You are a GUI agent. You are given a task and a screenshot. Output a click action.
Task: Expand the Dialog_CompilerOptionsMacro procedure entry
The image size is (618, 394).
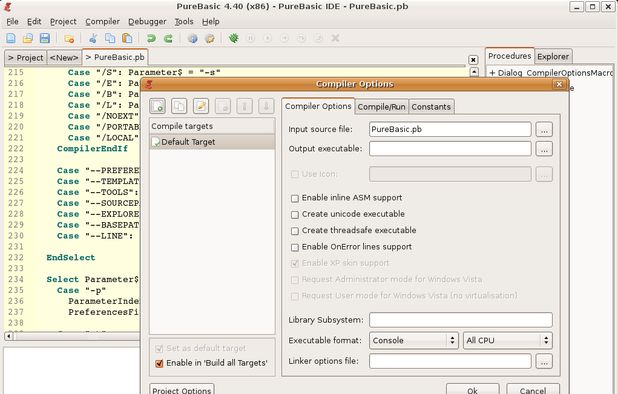(x=492, y=73)
